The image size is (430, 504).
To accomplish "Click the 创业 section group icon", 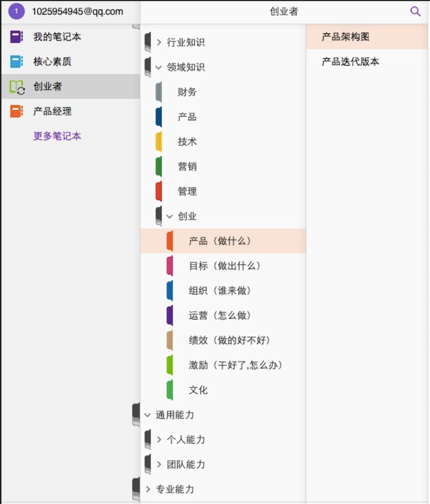I will click(x=159, y=216).
